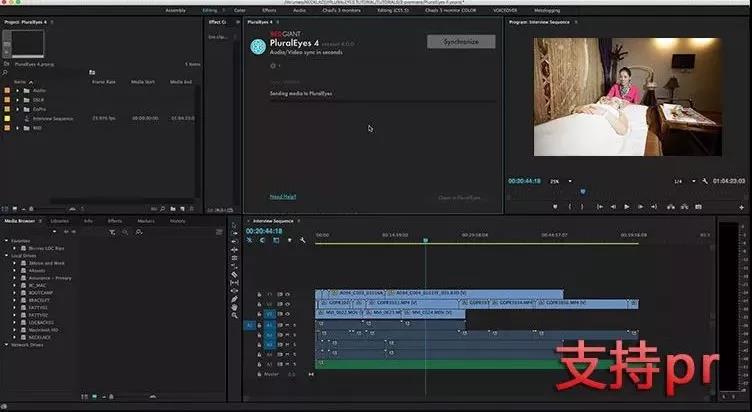Step forward one frame in the Program monitor
The height and width of the screenshot is (412, 752).
[x=640, y=207]
